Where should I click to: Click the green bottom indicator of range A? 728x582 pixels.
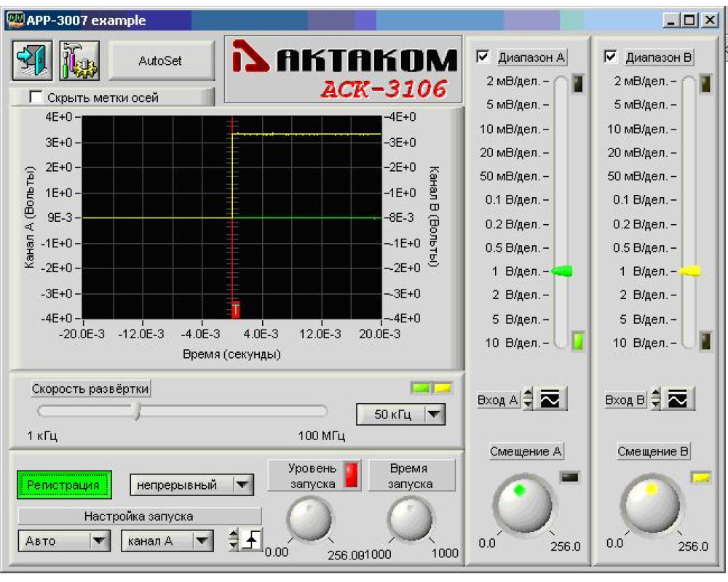tap(577, 341)
